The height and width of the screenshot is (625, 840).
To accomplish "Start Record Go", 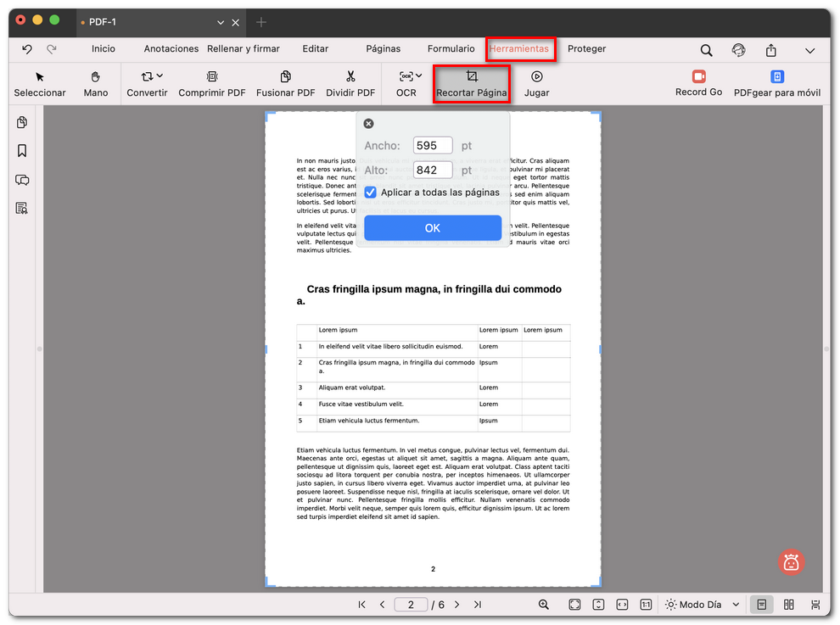I will point(698,83).
